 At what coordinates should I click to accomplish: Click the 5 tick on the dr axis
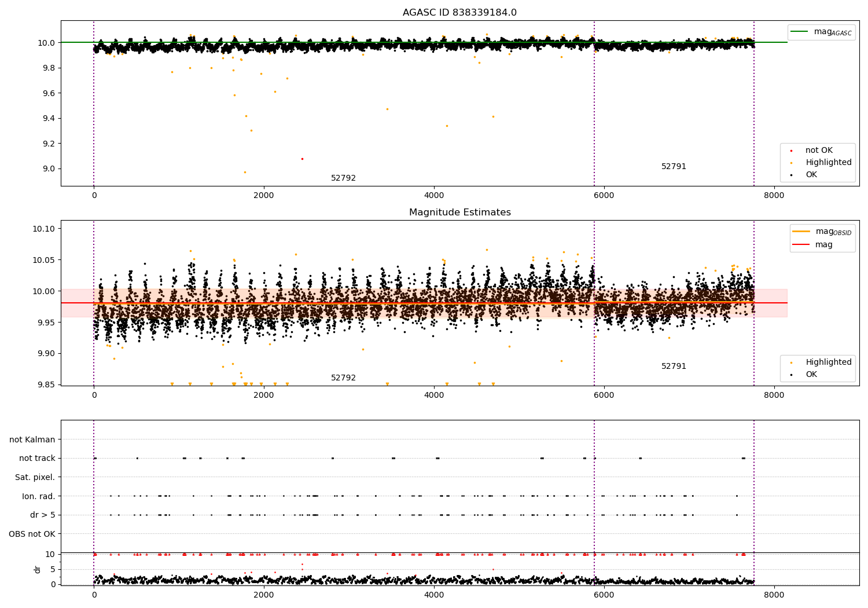53,570
